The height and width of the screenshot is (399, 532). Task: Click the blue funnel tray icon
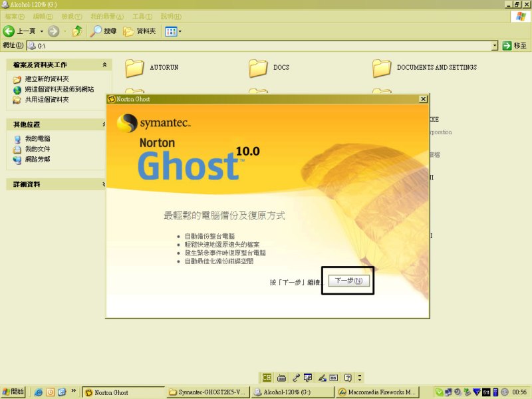click(x=477, y=392)
